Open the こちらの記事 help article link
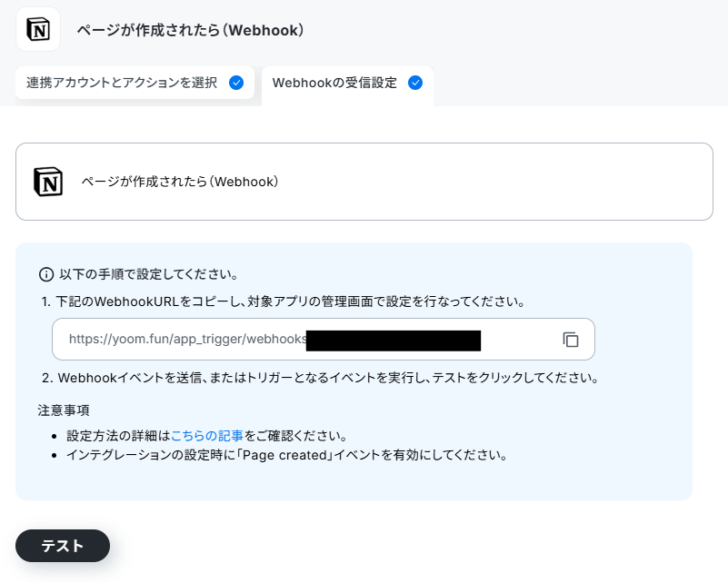 (207, 436)
